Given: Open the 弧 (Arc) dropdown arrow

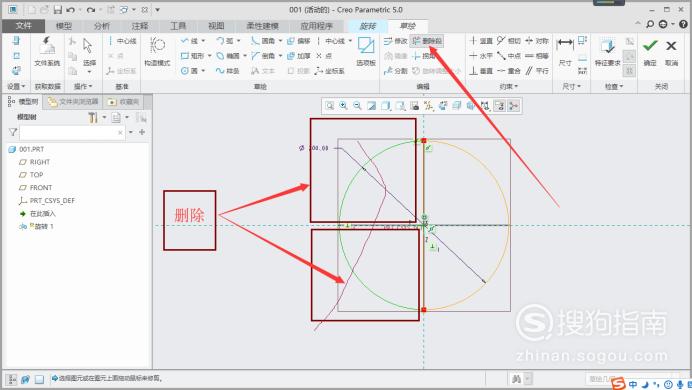Looking at the screenshot, I should click(238, 41).
